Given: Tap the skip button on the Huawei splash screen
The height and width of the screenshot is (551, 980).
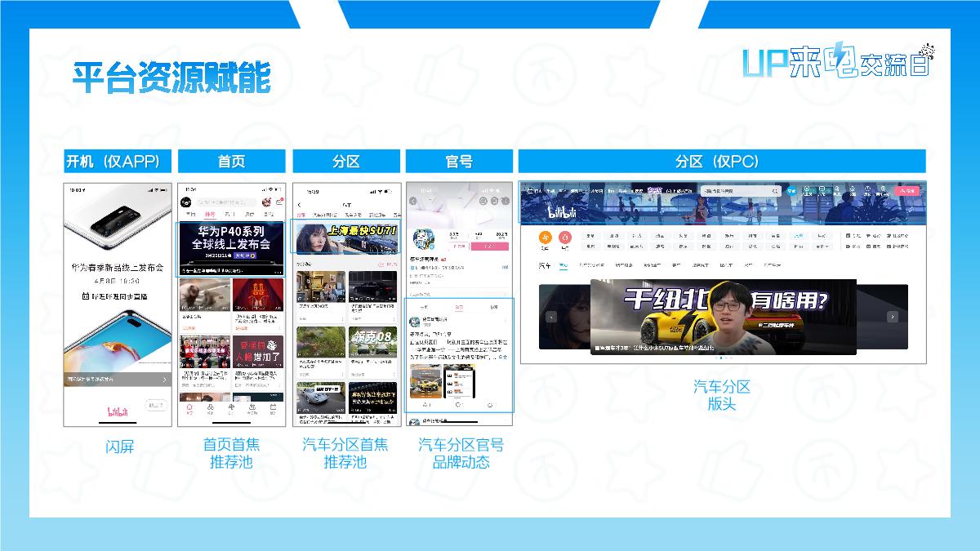Looking at the screenshot, I should coord(157,405).
